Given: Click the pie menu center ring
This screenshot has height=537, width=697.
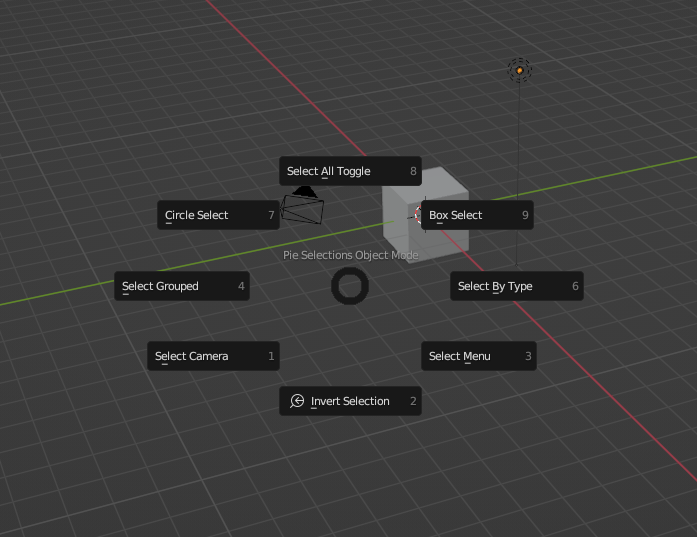Looking at the screenshot, I should pos(350,286).
